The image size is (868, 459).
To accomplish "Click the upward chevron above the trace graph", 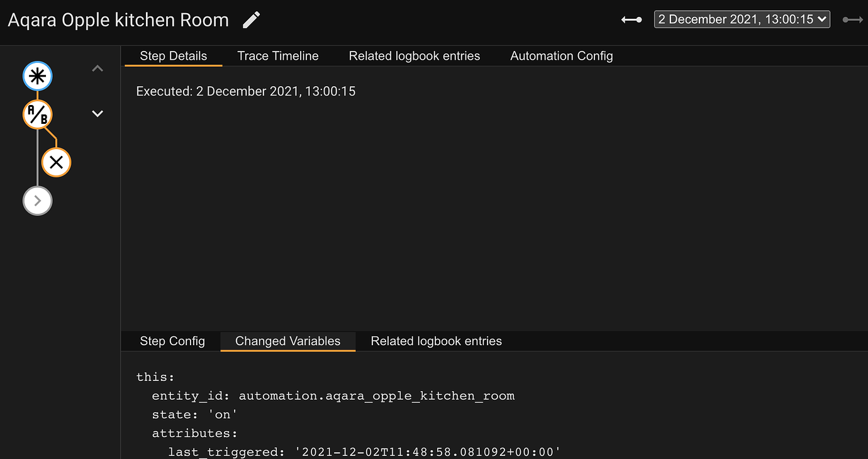I will tap(97, 67).
